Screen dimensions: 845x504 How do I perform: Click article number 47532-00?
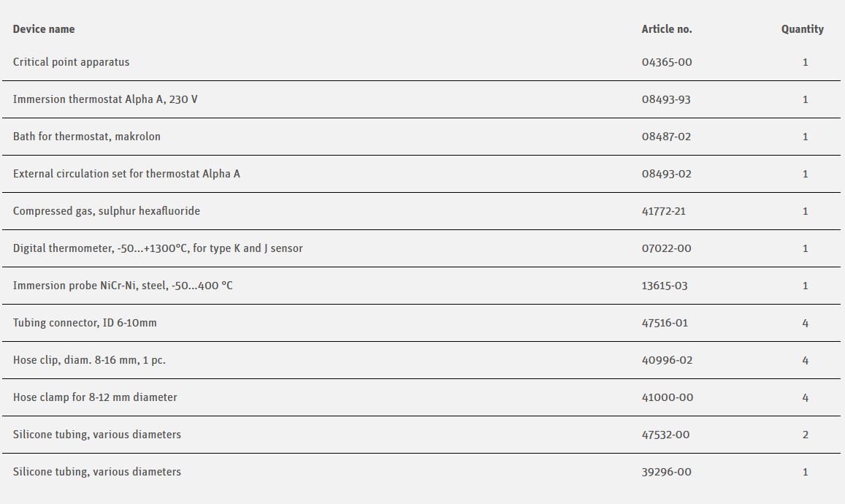(x=666, y=435)
